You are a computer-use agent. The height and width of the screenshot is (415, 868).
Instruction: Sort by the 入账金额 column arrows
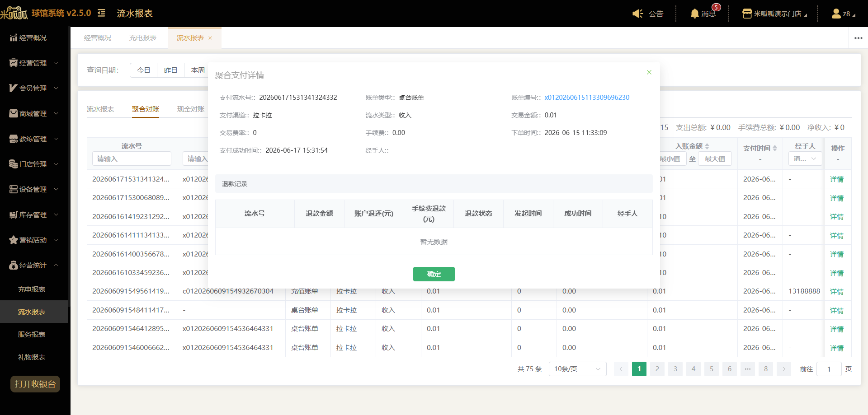pos(707,146)
